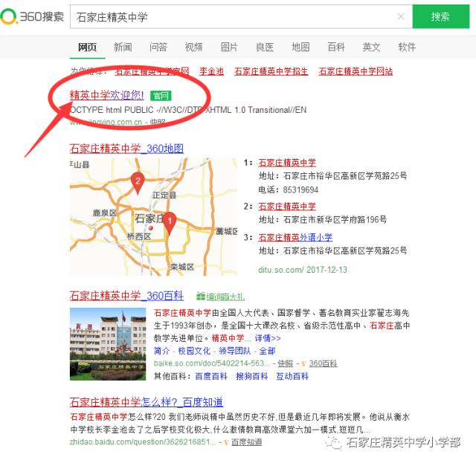Click address text 石家庄市新华区学府路196号

coord(335,220)
